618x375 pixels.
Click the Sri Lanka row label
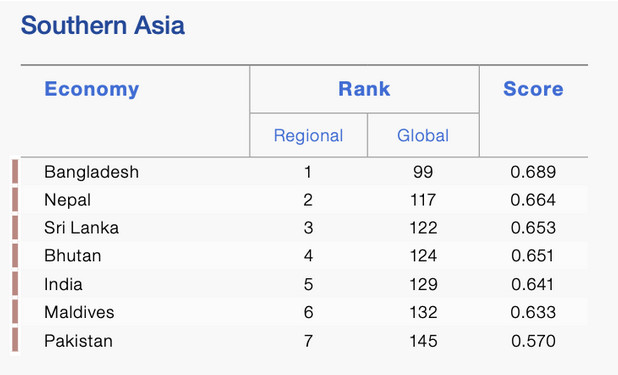click(82, 228)
